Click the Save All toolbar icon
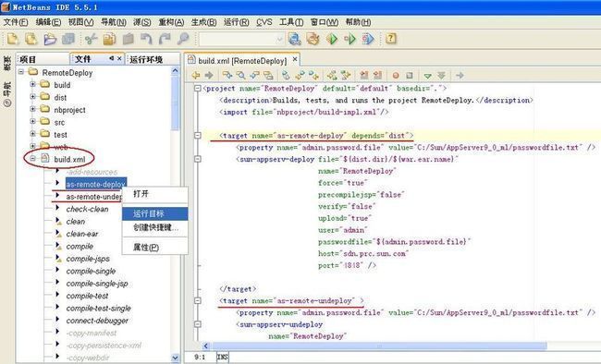601x364 pixels. [68, 39]
